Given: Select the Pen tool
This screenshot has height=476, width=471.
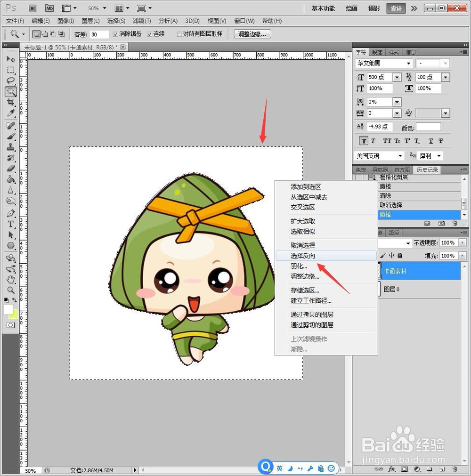Looking at the screenshot, I should (11, 213).
